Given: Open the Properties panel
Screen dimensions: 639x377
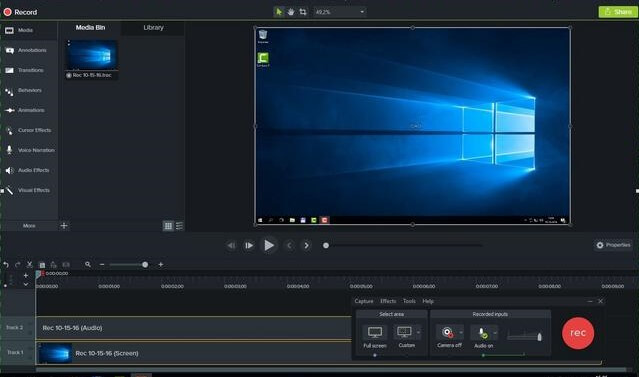Looking at the screenshot, I should tap(613, 245).
